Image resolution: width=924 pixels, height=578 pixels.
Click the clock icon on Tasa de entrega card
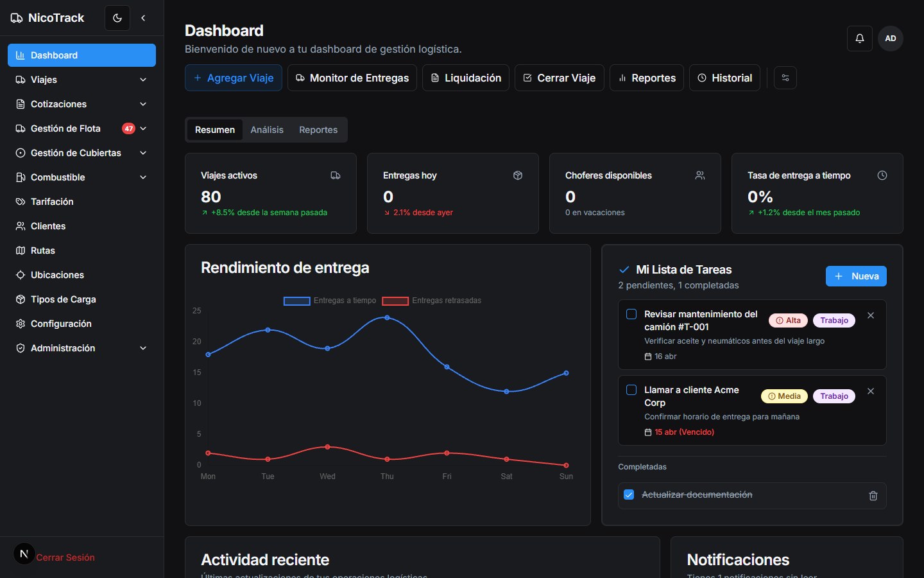pos(882,175)
